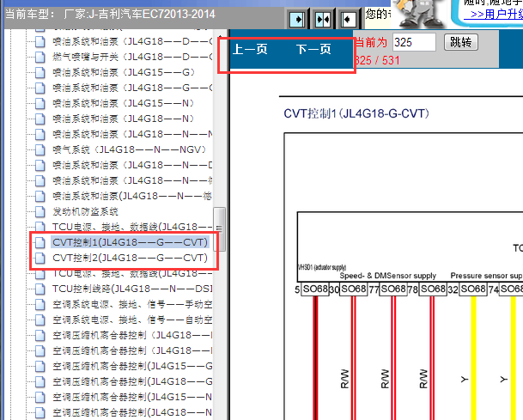Viewport: 523px width, 420px height.
Task: Click the 当前车型 vehicle model header text
Action: (x=110, y=15)
